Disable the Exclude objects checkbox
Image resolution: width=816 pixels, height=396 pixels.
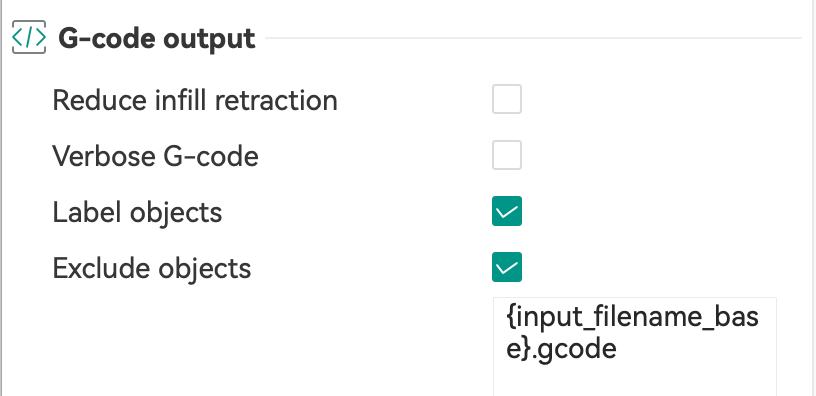[x=507, y=267]
